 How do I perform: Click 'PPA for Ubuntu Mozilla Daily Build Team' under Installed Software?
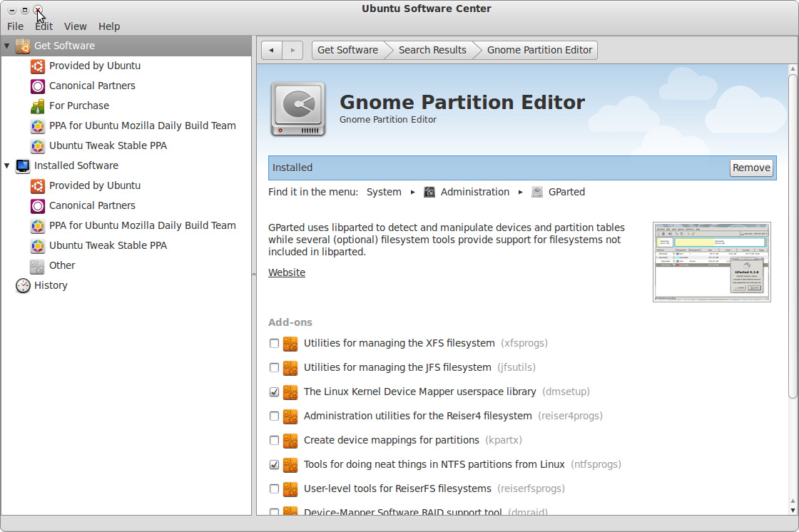(142, 226)
